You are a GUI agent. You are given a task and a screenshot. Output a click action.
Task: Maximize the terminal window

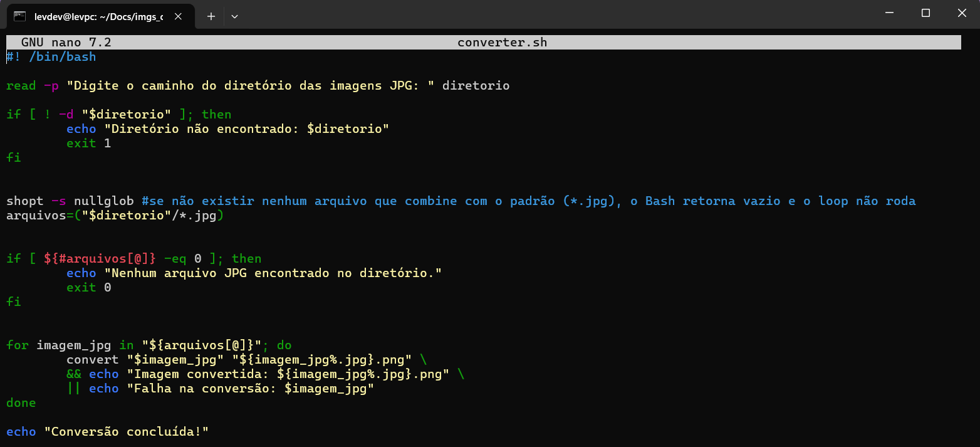pyautogui.click(x=925, y=13)
